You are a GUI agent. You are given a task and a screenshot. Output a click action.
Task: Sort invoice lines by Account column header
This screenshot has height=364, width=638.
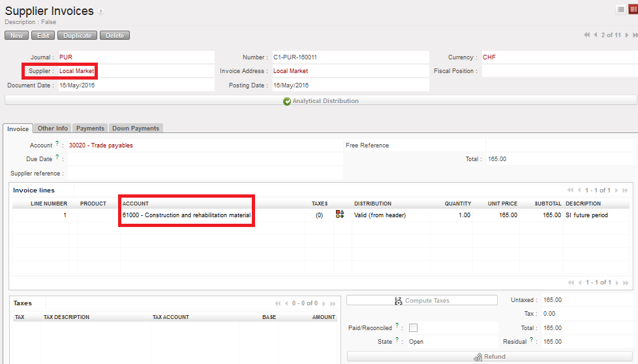[x=136, y=204]
